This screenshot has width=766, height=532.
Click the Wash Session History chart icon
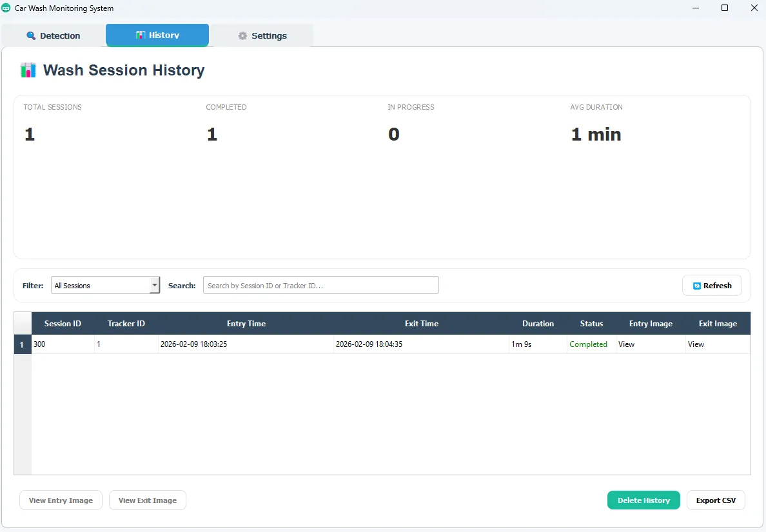tap(28, 70)
